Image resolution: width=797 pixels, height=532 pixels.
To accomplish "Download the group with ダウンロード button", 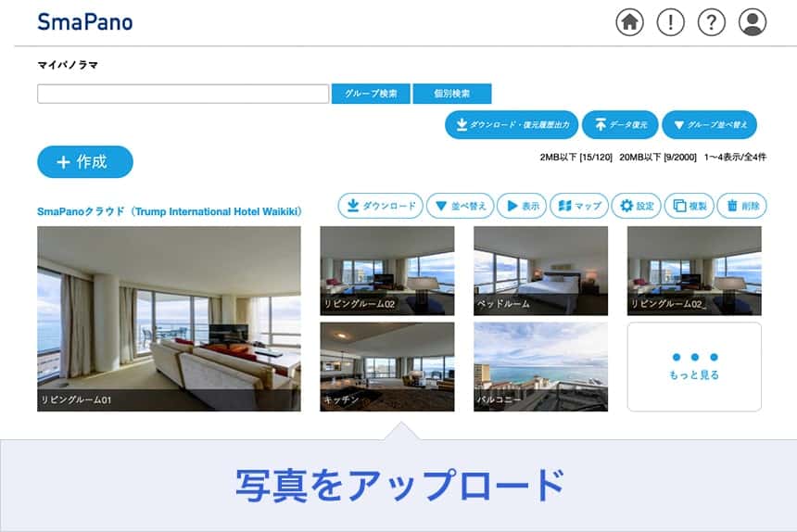I will coord(380,206).
